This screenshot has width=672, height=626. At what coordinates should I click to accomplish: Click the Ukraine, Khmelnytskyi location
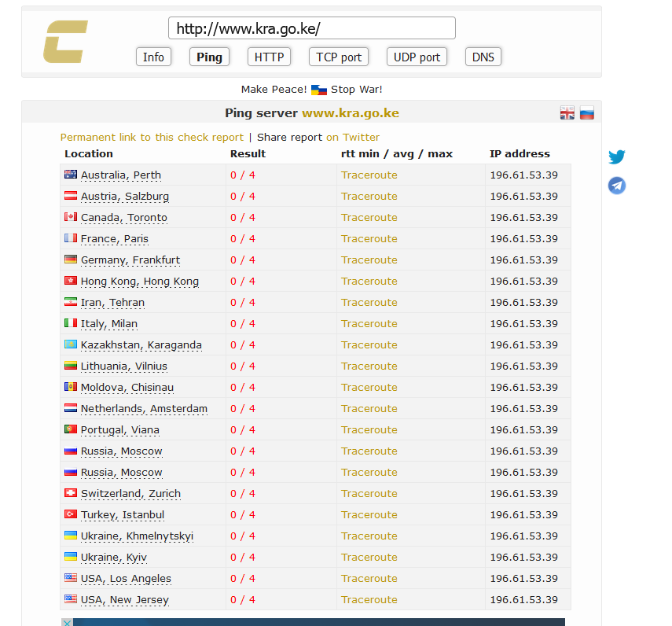click(137, 536)
